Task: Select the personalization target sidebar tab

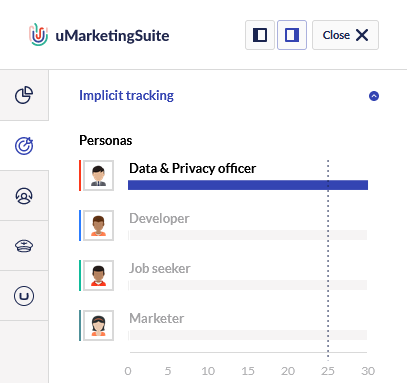Action: (x=24, y=146)
